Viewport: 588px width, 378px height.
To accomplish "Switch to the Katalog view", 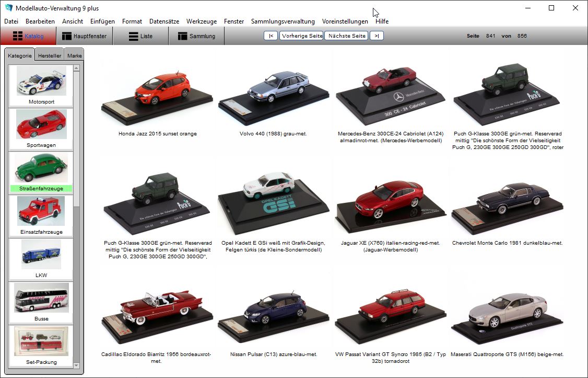I will (x=28, y=36).
